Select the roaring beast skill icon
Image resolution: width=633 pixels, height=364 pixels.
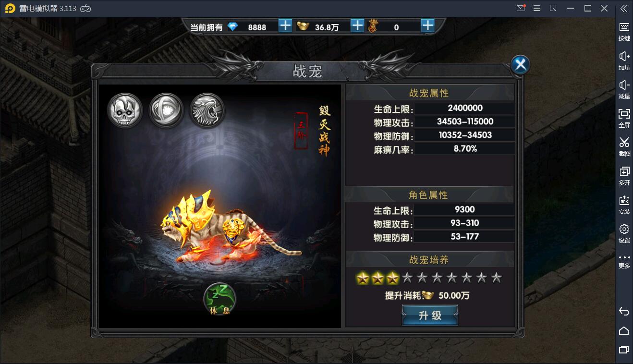(x=207, y=110)
